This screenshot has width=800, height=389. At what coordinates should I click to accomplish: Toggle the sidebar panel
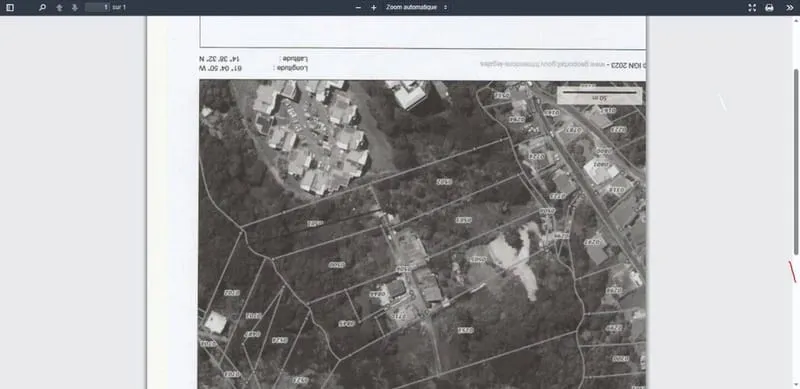tap(10, 8)
